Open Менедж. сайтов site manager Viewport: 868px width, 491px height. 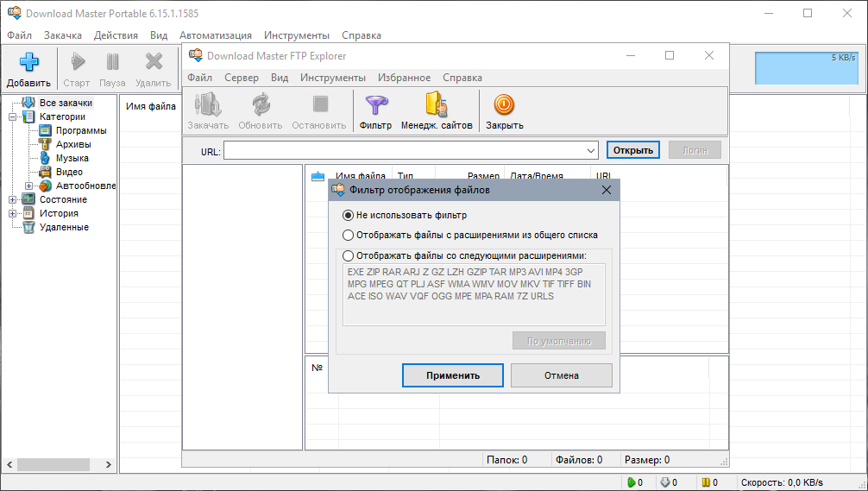437,104
